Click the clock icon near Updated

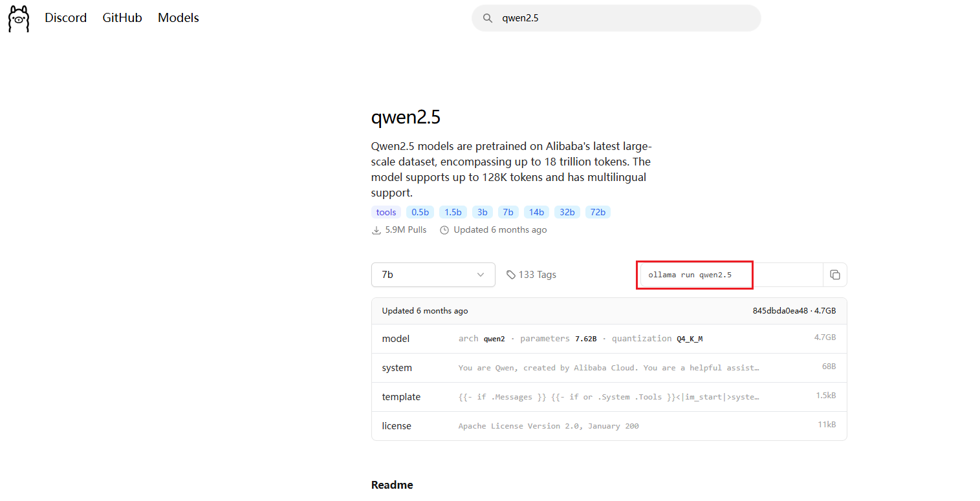pos(444,230)
